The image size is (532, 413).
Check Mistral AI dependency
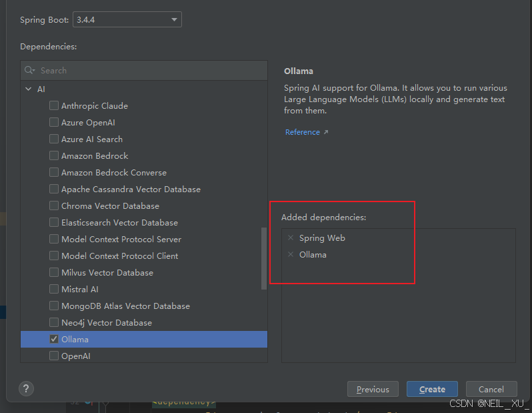[54, 289]
